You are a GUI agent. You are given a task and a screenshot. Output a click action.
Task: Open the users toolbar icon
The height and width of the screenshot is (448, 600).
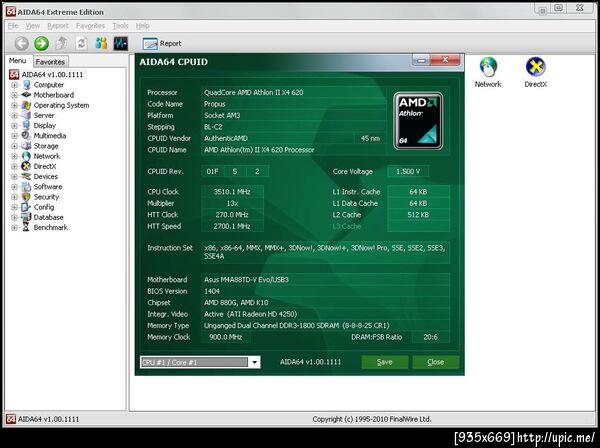tap(101, 43)
